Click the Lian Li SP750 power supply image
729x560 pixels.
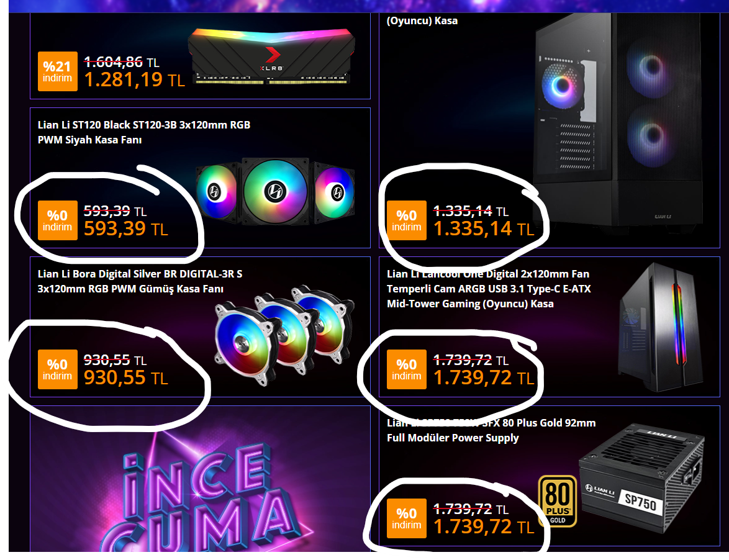point(641,478)
